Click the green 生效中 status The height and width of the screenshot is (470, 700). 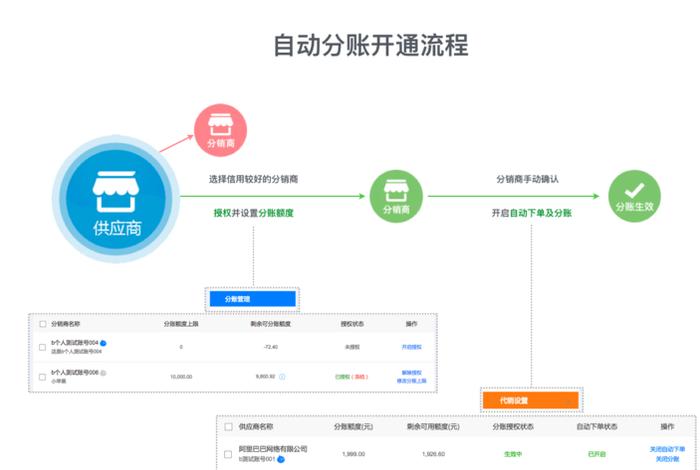513,454
